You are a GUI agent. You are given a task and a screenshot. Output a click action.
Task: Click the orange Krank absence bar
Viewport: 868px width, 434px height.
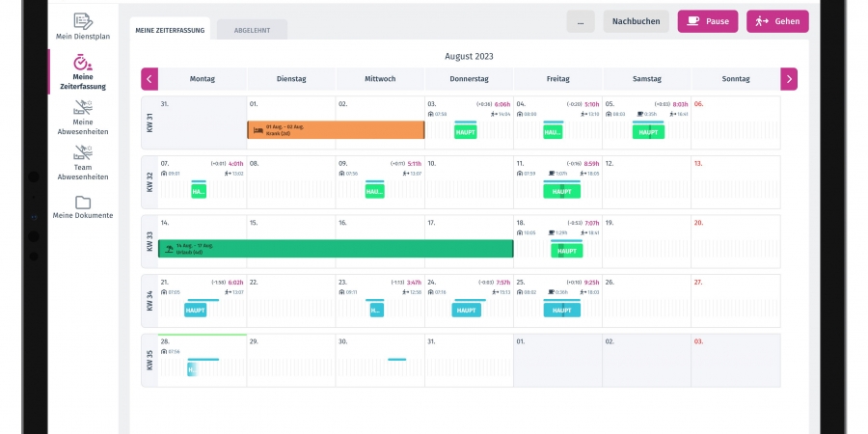click(x=335, y=129)
